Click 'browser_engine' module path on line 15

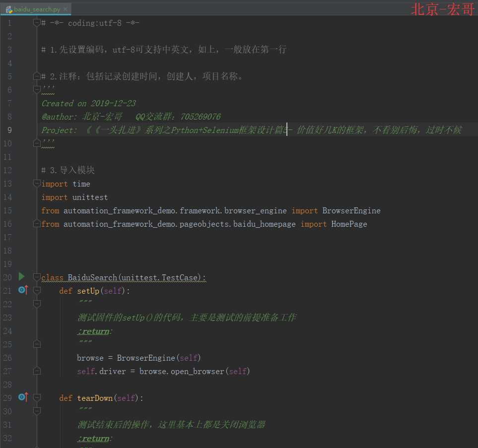256,210
